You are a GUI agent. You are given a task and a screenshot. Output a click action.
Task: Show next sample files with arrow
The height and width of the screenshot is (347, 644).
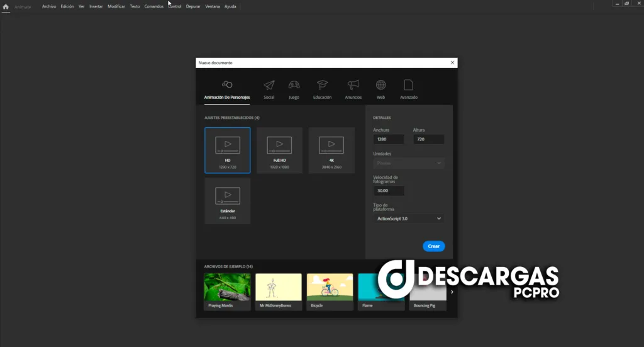click(x=452, y=292)
